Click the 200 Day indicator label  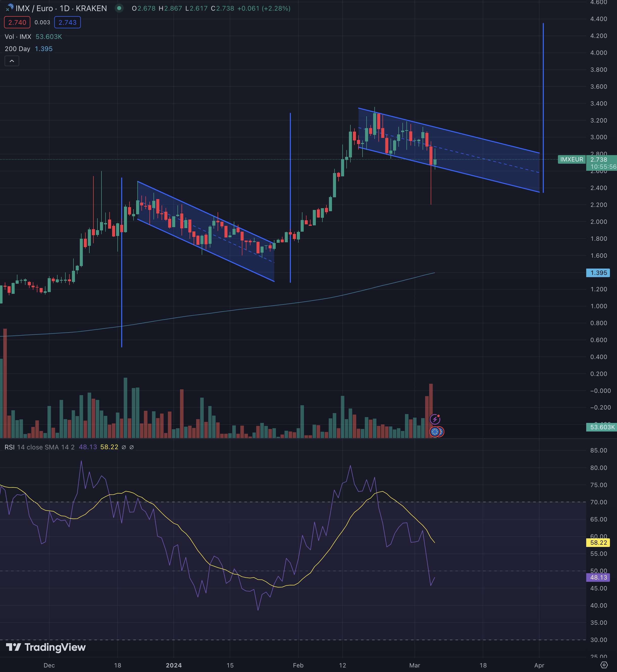[x=17, y=49]
